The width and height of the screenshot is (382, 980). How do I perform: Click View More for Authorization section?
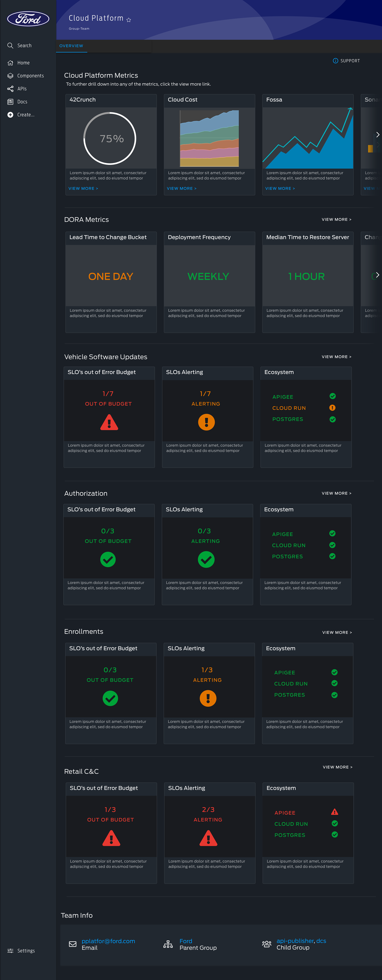click(x=337, y=493)
